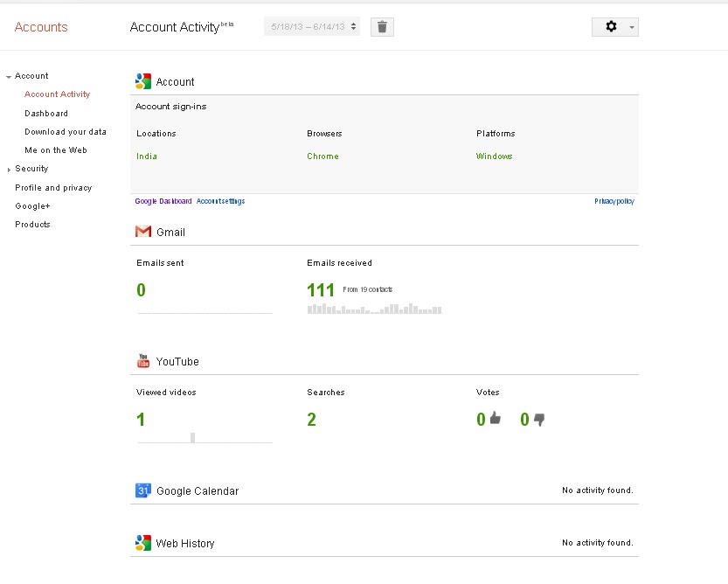Click the trash delete icon
Screen dimensions: 728x584
pyautogui.click(x=382, y=26)
